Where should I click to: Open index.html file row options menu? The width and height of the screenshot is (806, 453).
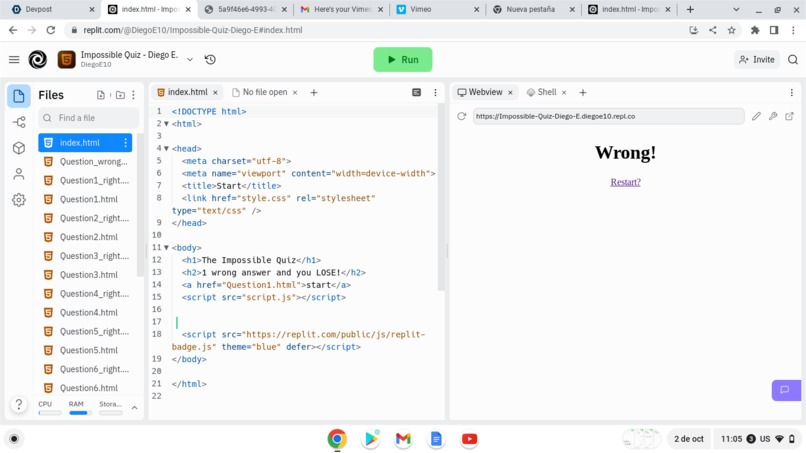coord(125,142)
